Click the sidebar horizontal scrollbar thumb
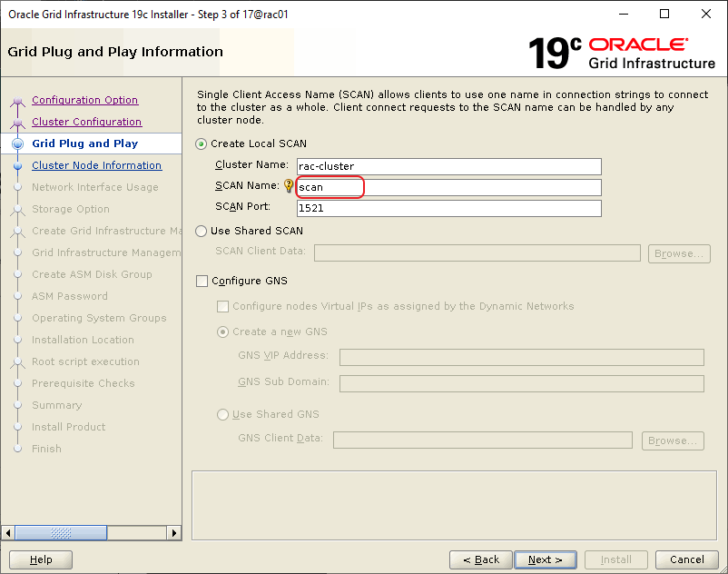 62,532
